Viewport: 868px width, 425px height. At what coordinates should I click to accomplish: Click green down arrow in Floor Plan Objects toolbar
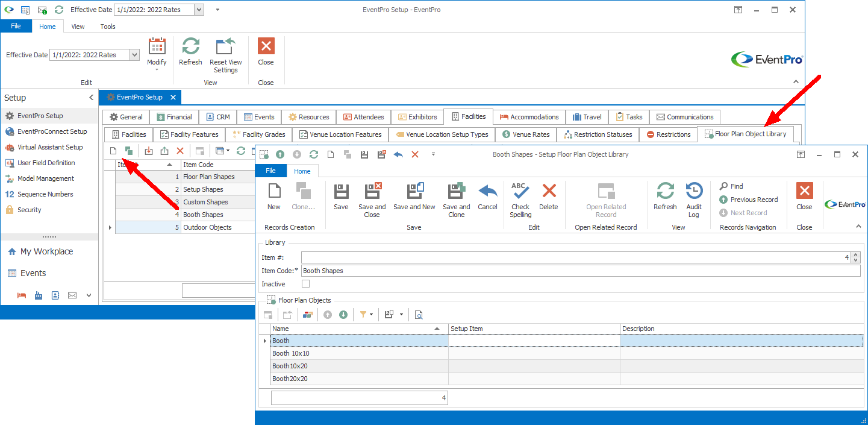click(343, 314)
